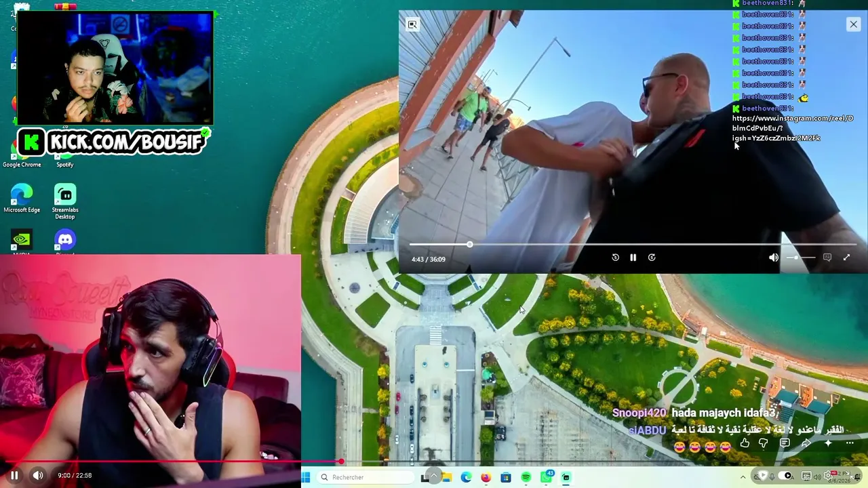Click the Rechercher taskbar search box

pyautogui.click(x=366, y=477)
